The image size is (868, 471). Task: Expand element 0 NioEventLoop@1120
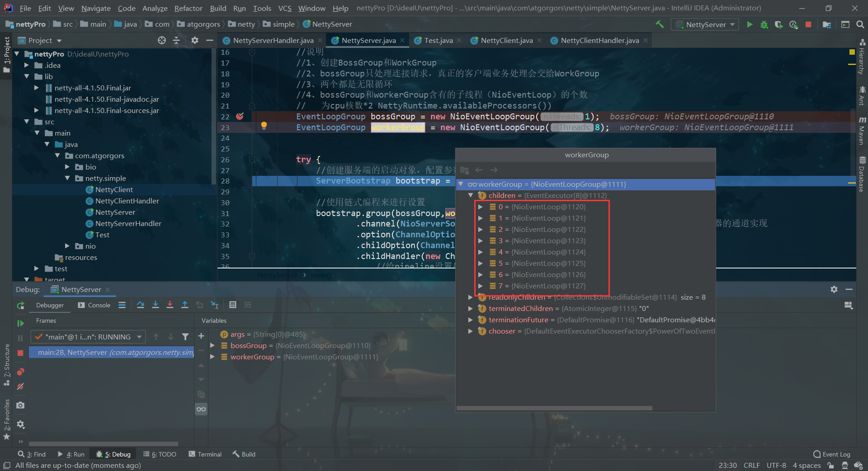(481, 207)
